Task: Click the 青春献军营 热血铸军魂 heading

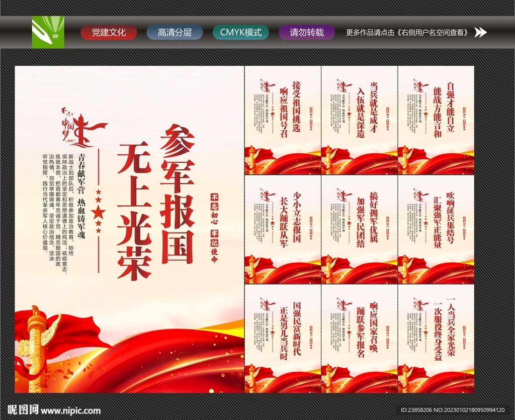Action: pyautogui.click(x=81, y=196)
